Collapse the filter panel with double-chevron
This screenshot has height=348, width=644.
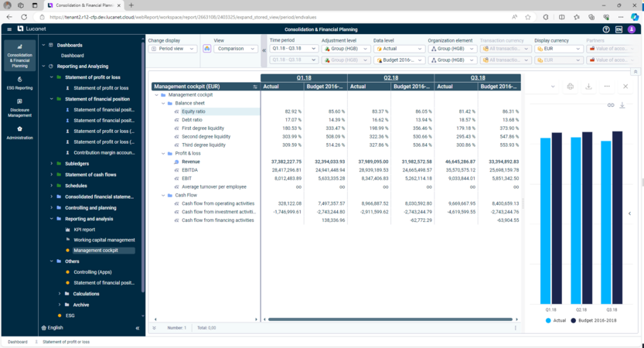(x=264, y=50)
